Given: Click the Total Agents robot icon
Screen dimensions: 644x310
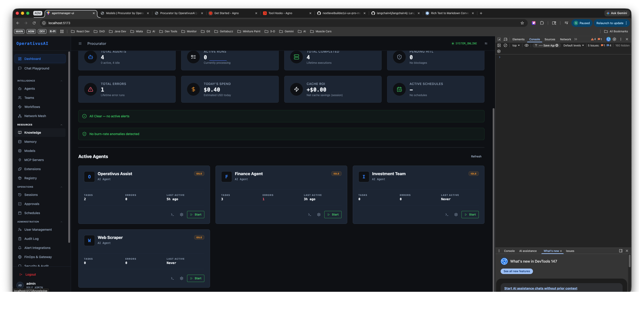Looking at the screenshot, I should [x=91, y=57].
